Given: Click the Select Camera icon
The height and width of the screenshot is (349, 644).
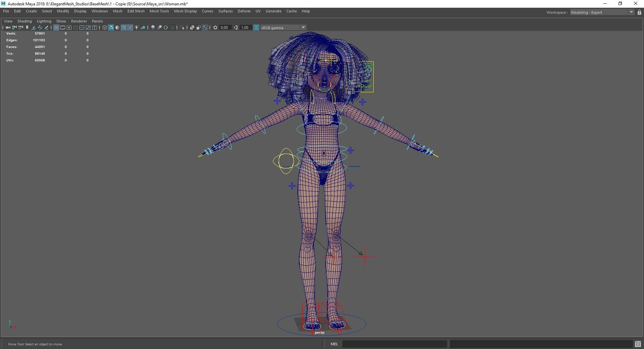Looking at the screenshot, I should (x=8, y=28).
